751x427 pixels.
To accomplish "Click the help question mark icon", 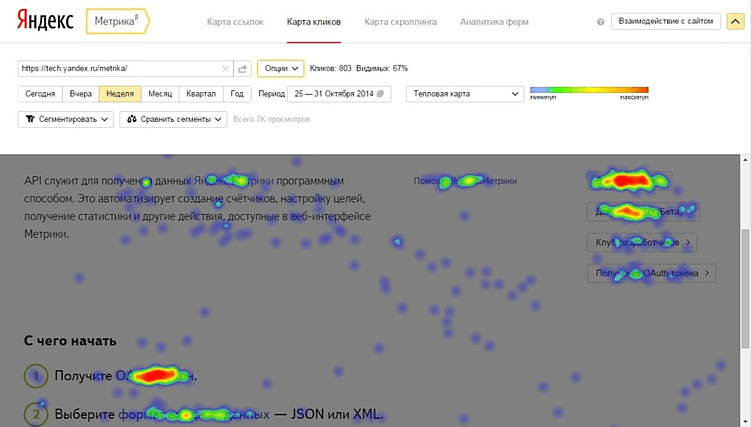I will click(600, 22).
